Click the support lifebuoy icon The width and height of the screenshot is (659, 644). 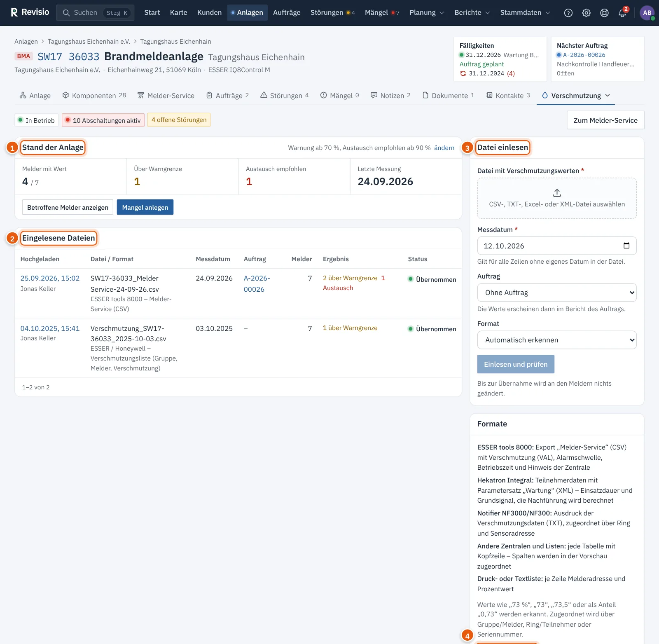[x=604, y=13]
